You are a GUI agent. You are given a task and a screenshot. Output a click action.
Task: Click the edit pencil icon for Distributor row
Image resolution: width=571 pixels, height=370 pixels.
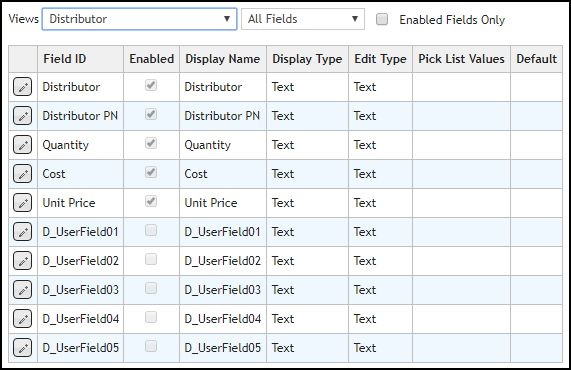23,87
